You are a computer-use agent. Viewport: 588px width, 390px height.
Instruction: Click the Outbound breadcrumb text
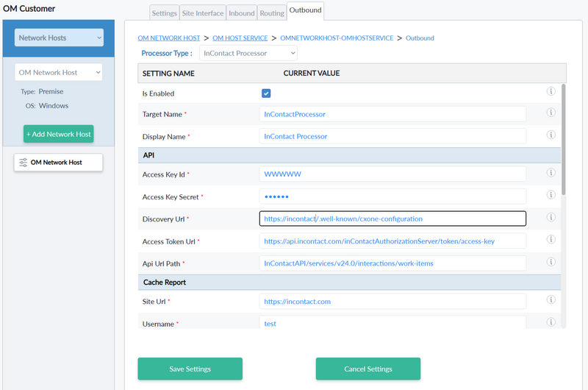[x=420, y=38]
